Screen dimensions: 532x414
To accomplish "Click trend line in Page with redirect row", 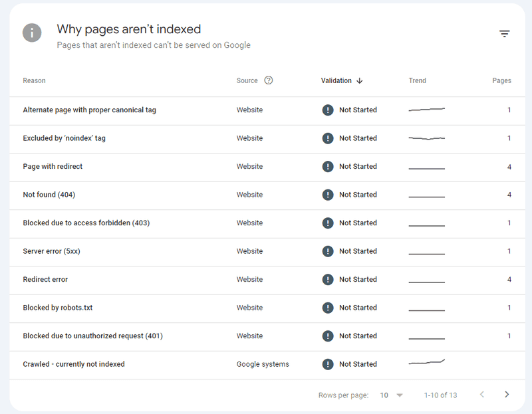I will pyautogui.click(x=426, y=169).
